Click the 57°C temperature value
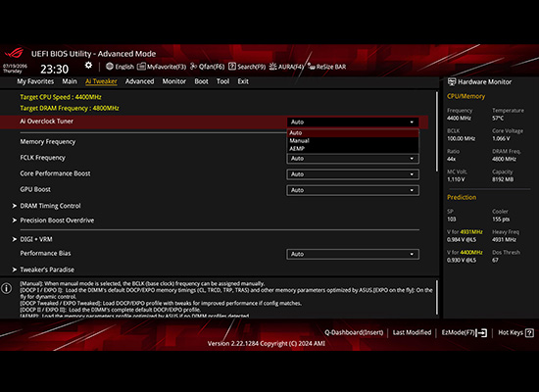The width and height of the screenshot is (539, 392). pyautogui.click(x=498, y=118)
